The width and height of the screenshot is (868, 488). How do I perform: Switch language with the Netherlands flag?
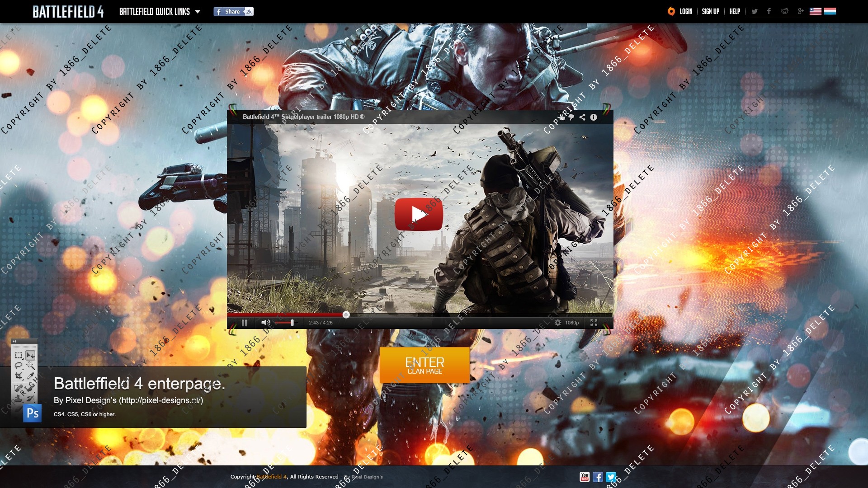pos(830,11)
